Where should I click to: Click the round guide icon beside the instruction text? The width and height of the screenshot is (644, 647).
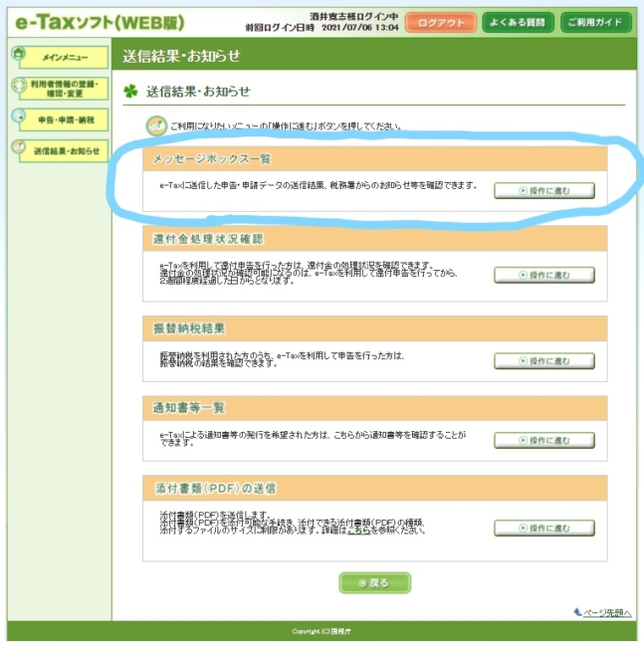156,125
